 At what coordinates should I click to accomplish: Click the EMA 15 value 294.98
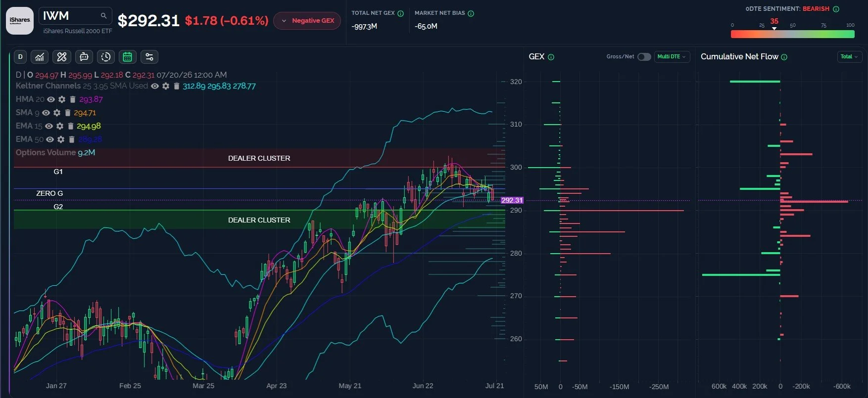pyautogui.click(x=89, y=126)
